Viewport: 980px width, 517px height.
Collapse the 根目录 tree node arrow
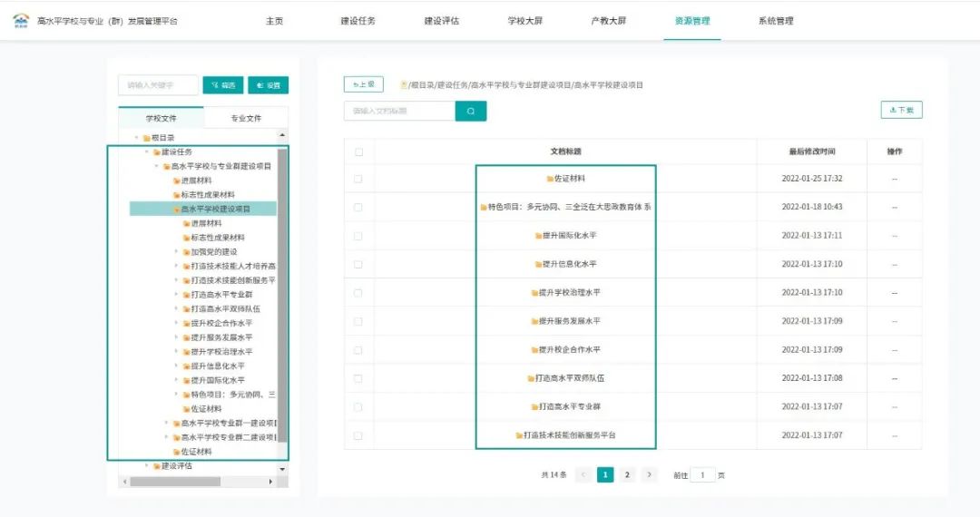coord(137,137)
